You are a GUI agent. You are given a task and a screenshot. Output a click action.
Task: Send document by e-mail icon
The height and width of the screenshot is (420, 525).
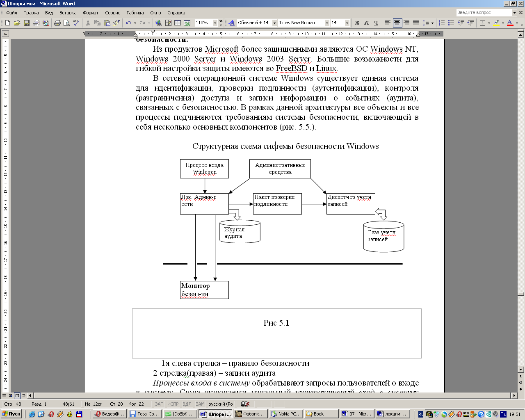(x=36, y=23)
